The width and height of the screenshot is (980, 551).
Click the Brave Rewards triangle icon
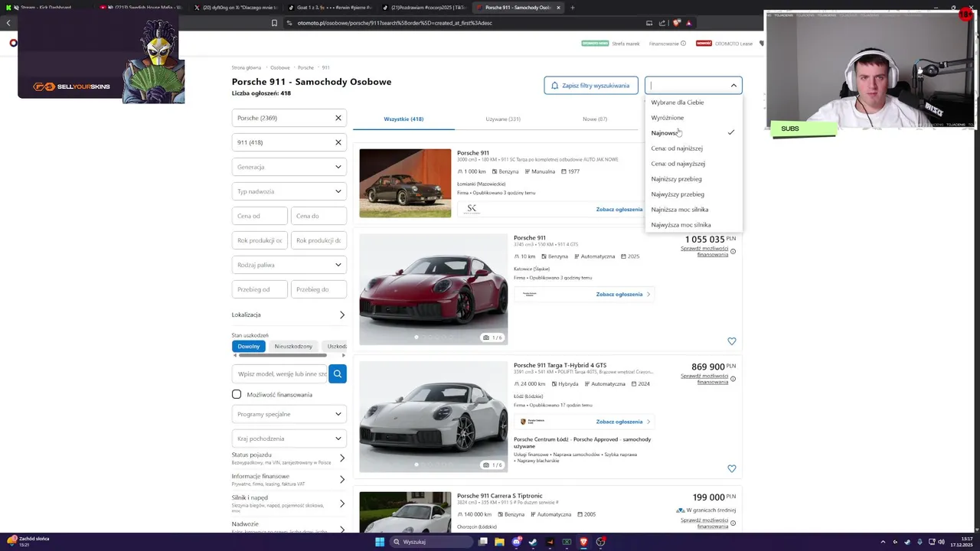pos(688,23)
